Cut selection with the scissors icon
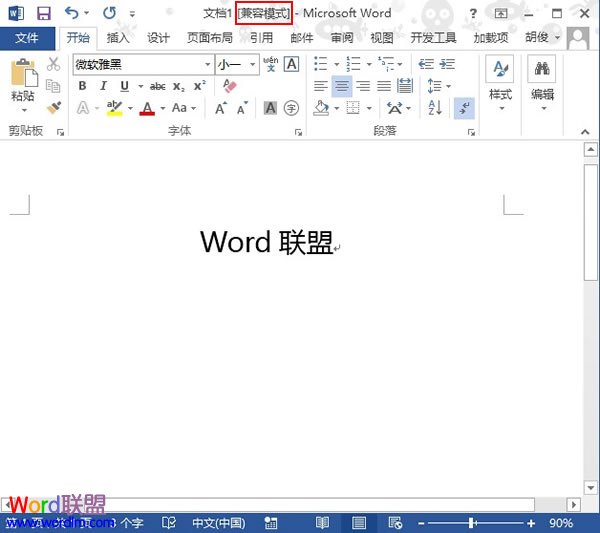This screenshot has height=533, width=600. point(53,64)
